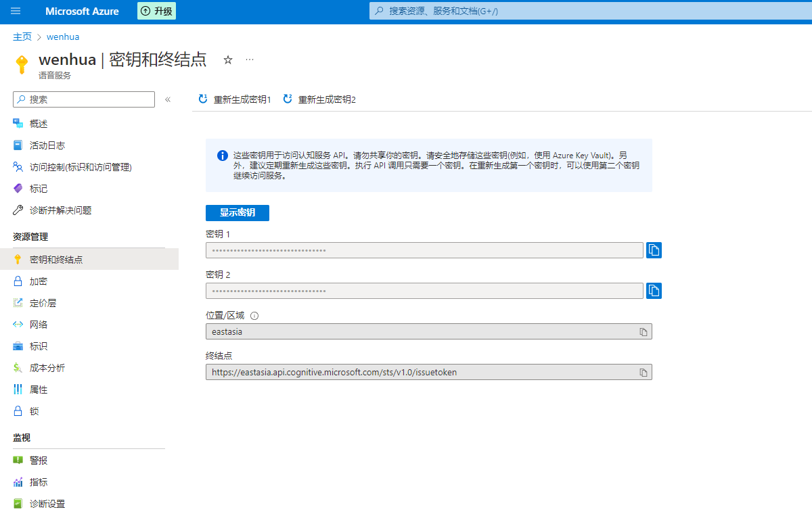Click the 终结点 endpoint URL field
812x516 pixels.
coord(429,372)
